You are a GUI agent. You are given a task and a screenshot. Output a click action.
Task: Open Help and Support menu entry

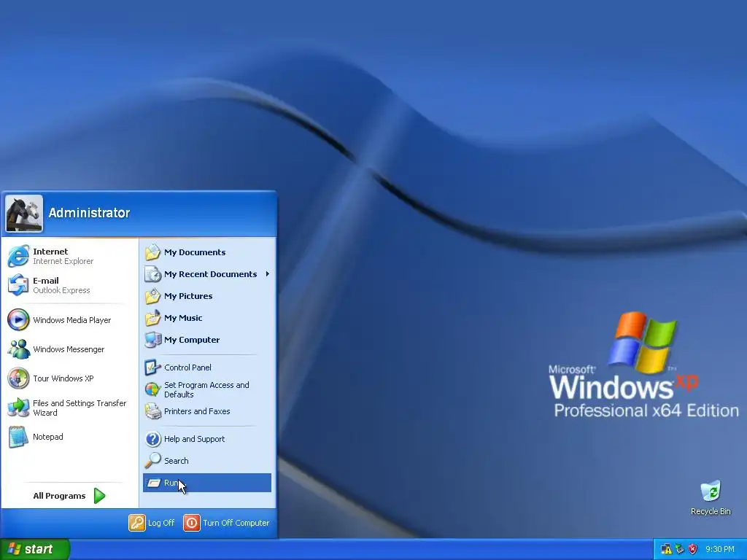207,439
